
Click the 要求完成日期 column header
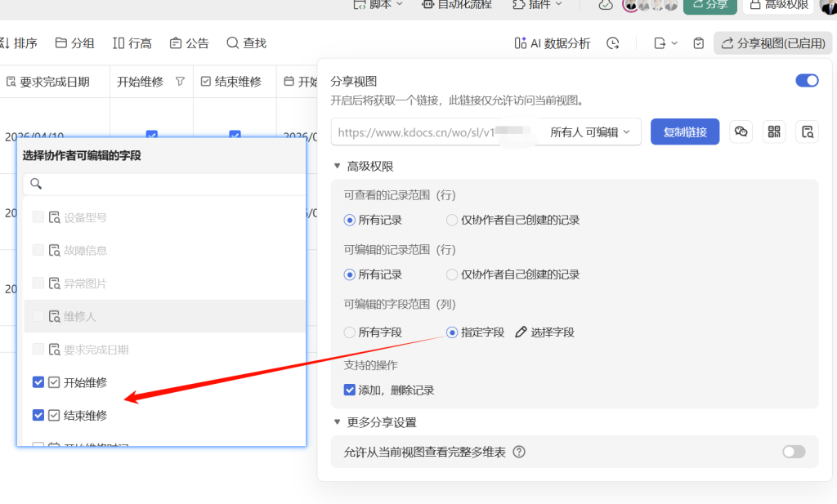coord(55,82)
